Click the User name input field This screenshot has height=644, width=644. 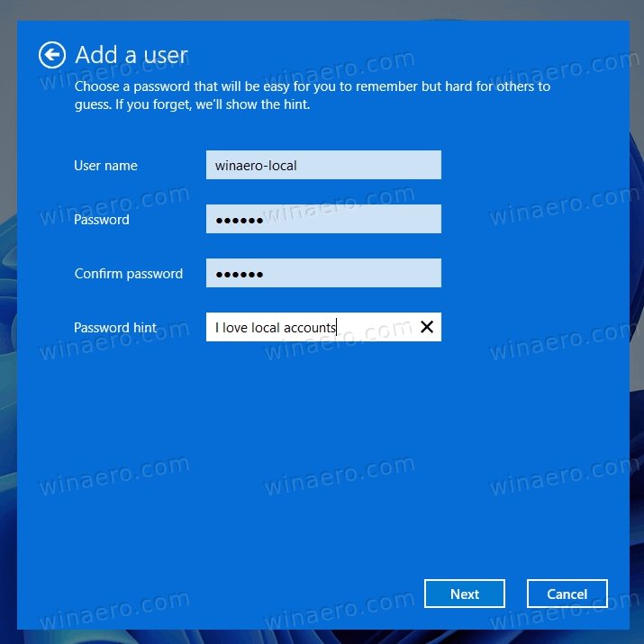point(323,165)
